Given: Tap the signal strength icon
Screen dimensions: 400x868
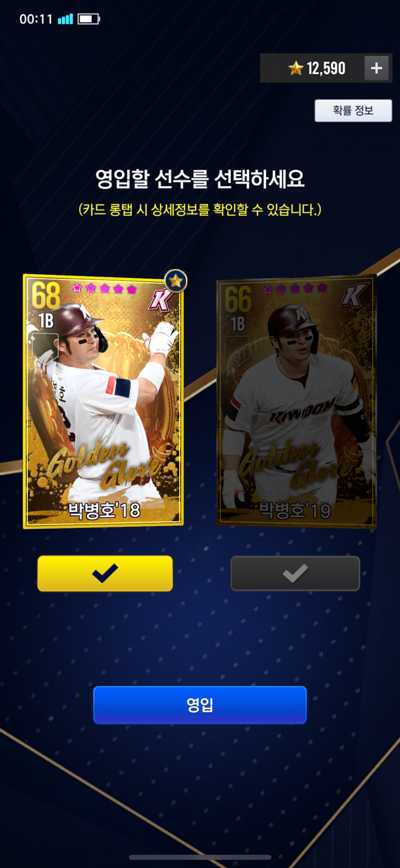Looking at the screenshot, I should [x=65, y=19].
